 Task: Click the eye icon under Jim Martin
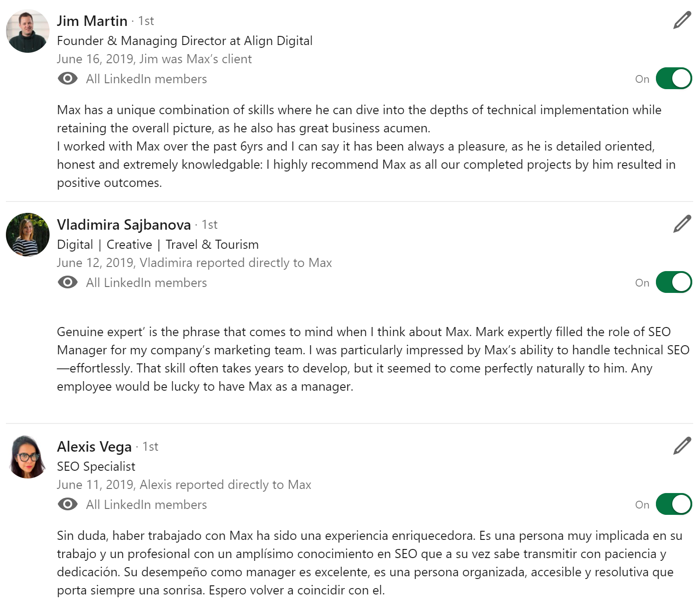pos(68,79)
